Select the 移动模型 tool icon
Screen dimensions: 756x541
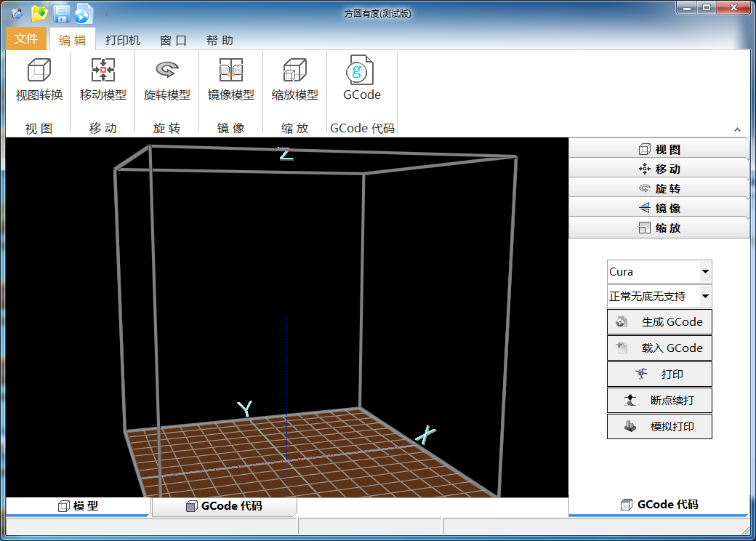pos(103,71)
